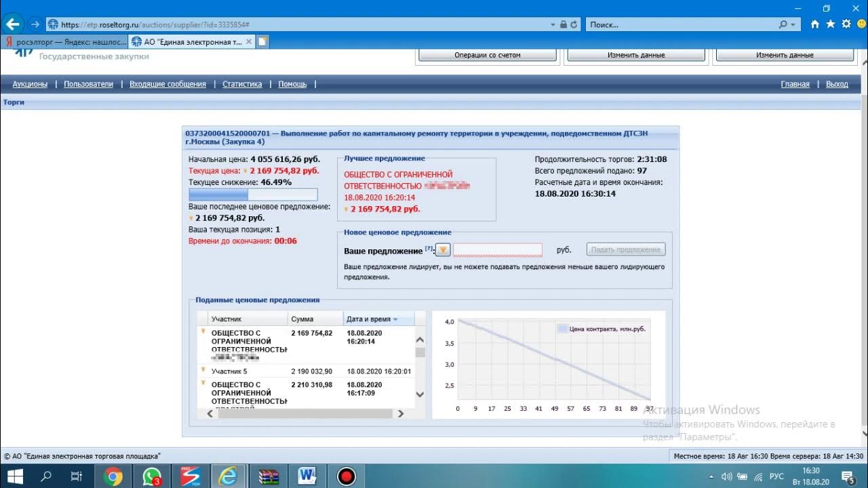The height and width of the screenshot is (488, 868).
Task: Go back with the browser Back arrow
Action: (x=12, y=24)
